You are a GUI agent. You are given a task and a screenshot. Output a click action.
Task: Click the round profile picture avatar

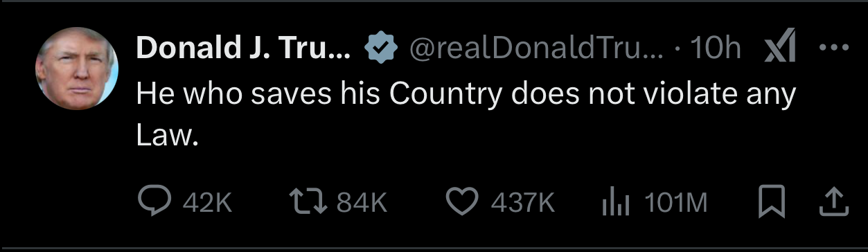click(76, 69)
